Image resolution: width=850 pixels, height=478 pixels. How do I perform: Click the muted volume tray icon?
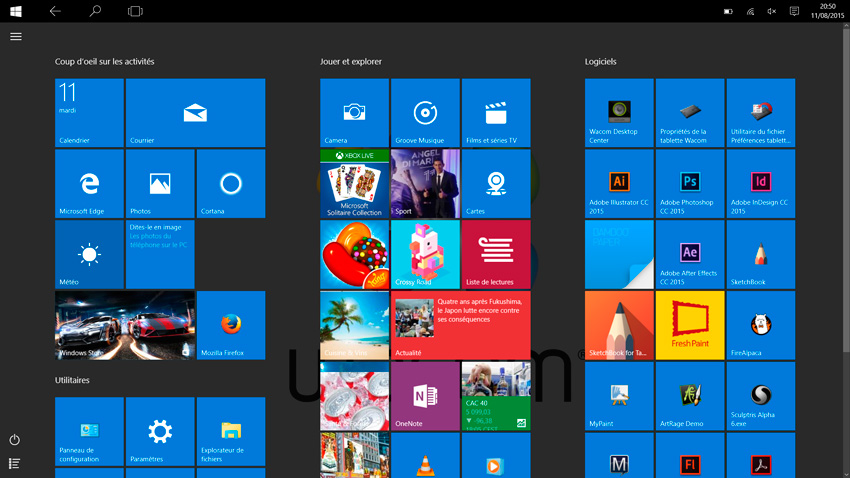coord(772,11)
